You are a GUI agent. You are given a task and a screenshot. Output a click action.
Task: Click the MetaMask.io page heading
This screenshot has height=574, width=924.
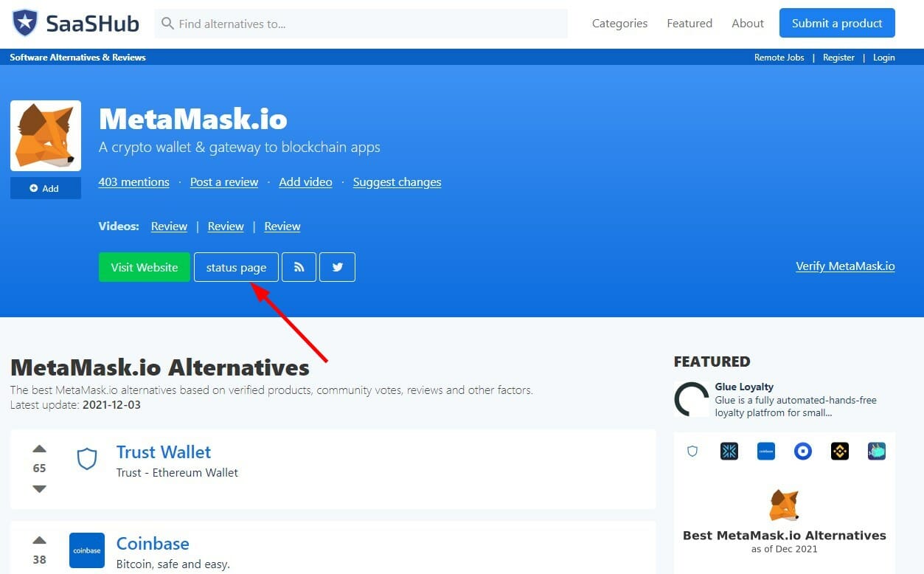[193, 119]
